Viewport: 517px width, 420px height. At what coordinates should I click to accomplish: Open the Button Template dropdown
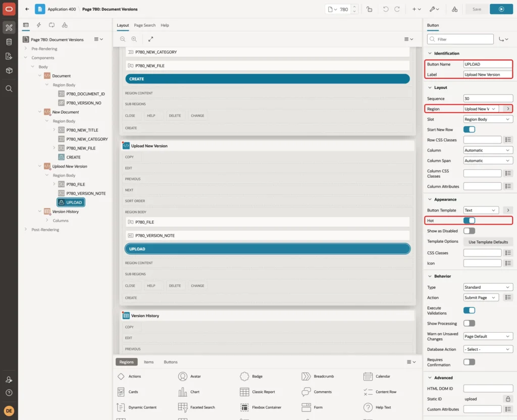(x=481, y=211)
